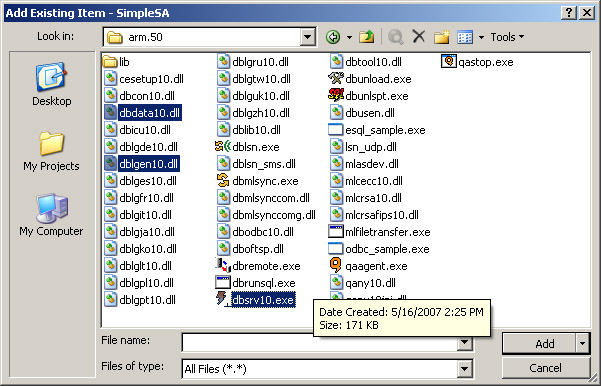This screenshot has width=601, height=386.
Task: Select file dblgru10.dll
Action: [253, 62]
